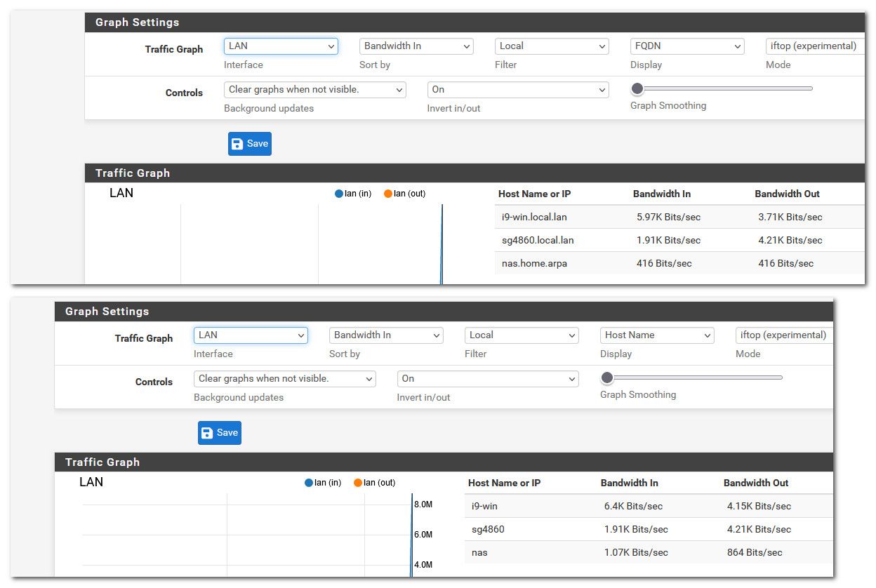This screenshot has width=876, height=588.
Task: Click Host Name or IP header in the FQDN-panel table
Action: 534,194
